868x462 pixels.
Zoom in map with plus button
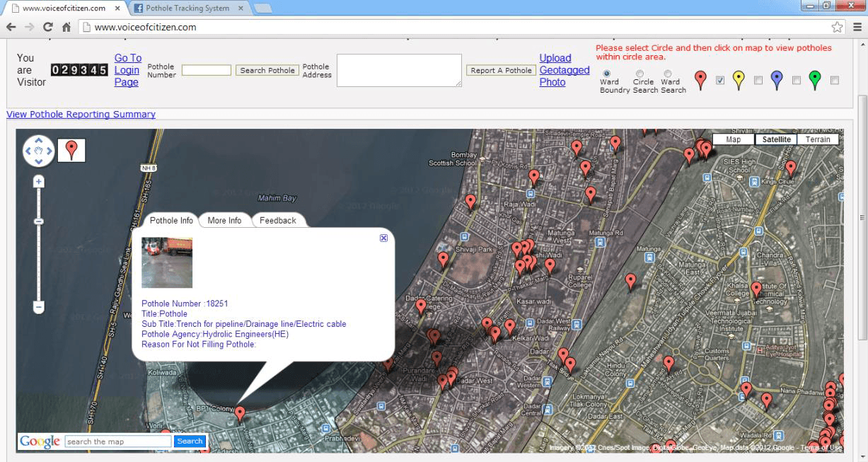tap(39, 182)
